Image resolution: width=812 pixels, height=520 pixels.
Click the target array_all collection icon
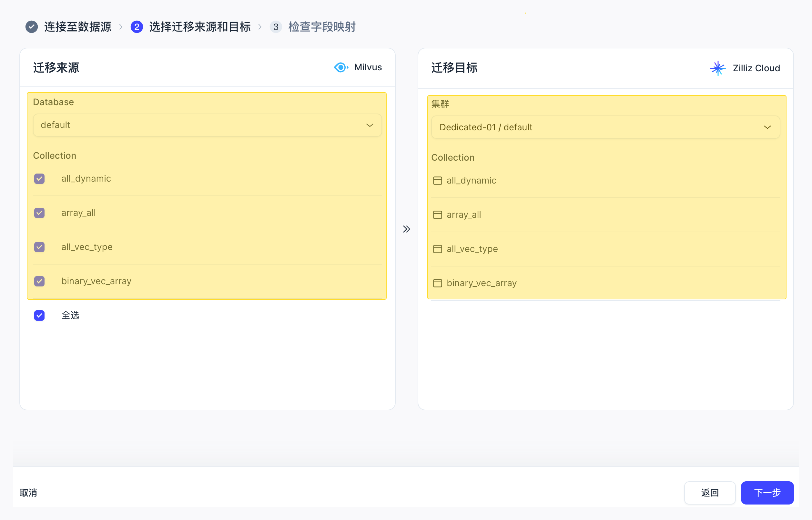coord(437,215)
